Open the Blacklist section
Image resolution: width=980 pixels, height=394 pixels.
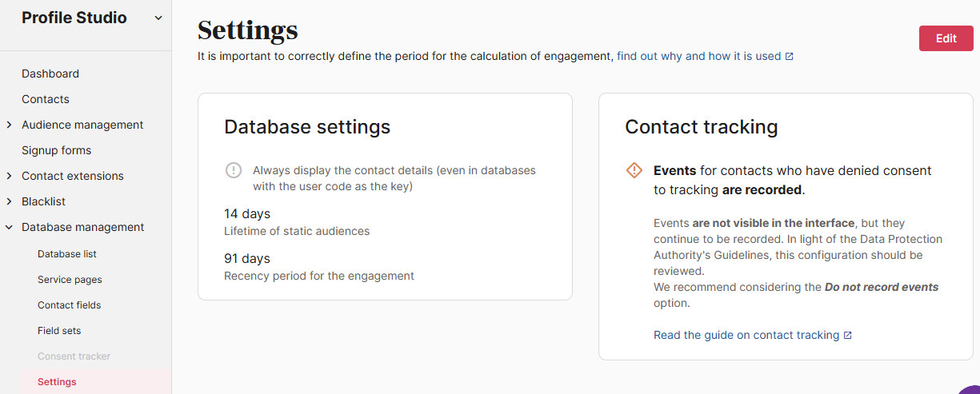click(x=44, y=201)
